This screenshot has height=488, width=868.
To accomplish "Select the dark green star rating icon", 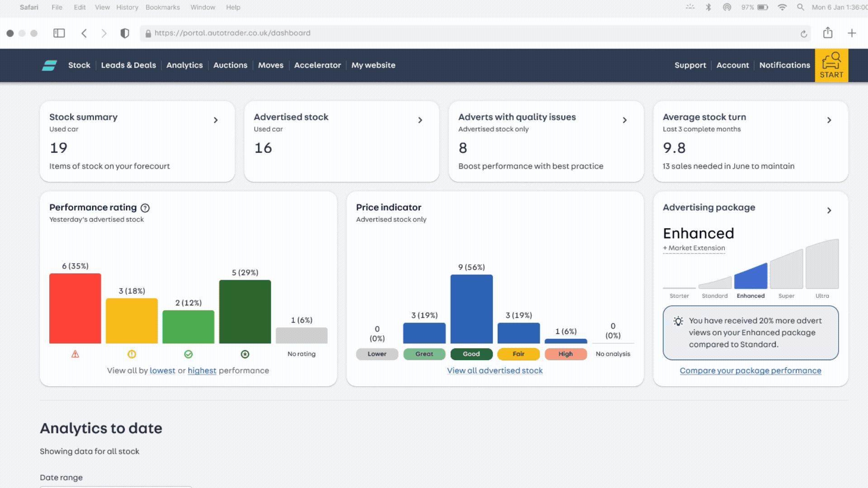I will (x=245, y=354).
